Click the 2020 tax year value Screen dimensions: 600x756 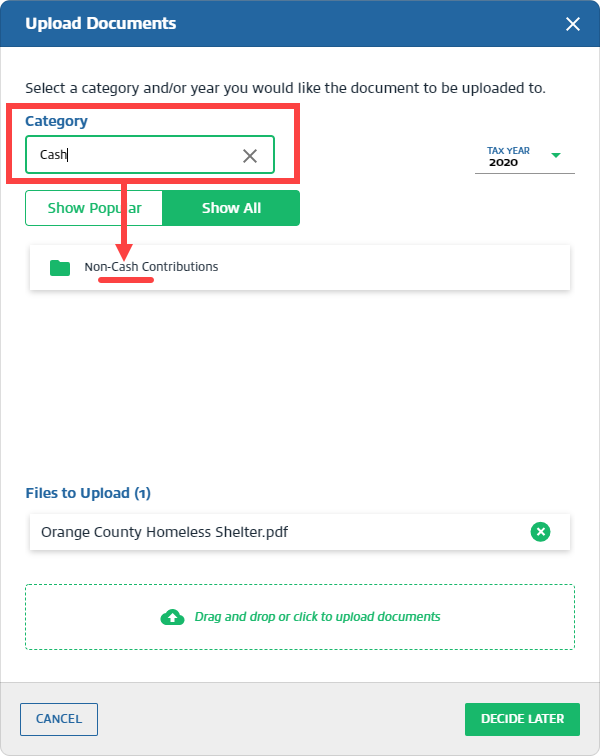pyautogui.click(x=503, y=162)
